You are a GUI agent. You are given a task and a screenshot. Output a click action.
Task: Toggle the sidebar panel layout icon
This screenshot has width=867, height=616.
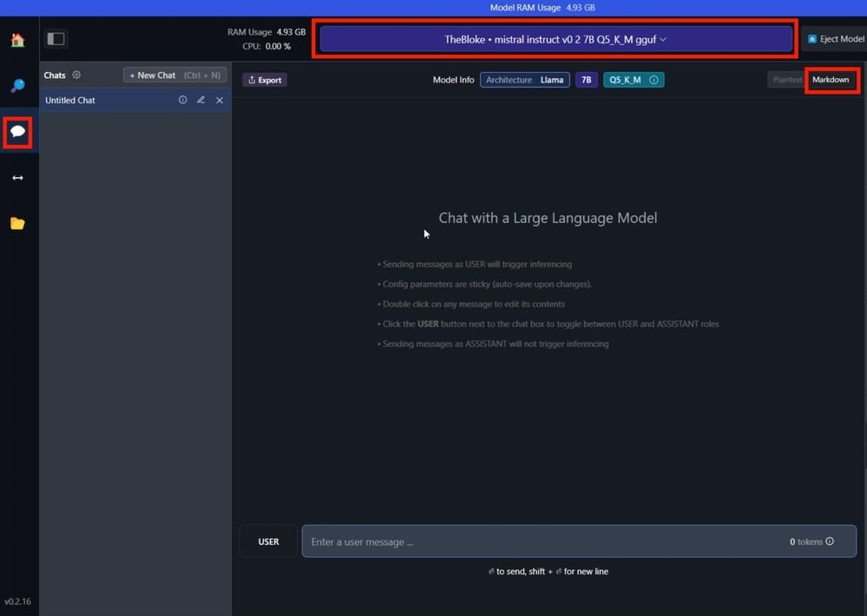click(56, 39)
